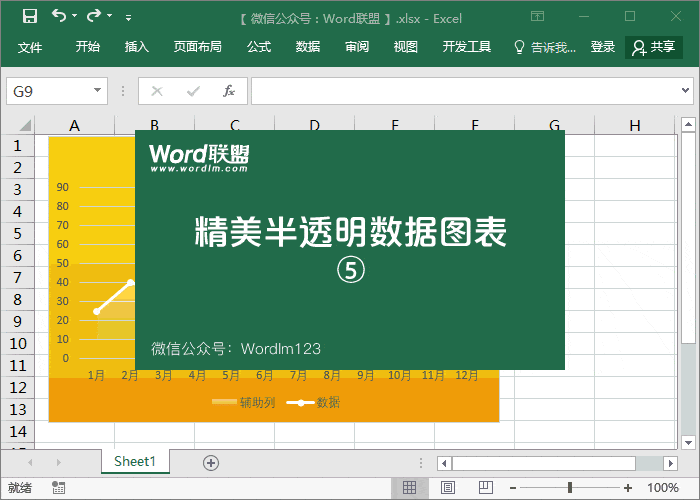700x500 pixels.
Task: Open the 插入 (Insert) ribbon tab
Action: (137, 47)
